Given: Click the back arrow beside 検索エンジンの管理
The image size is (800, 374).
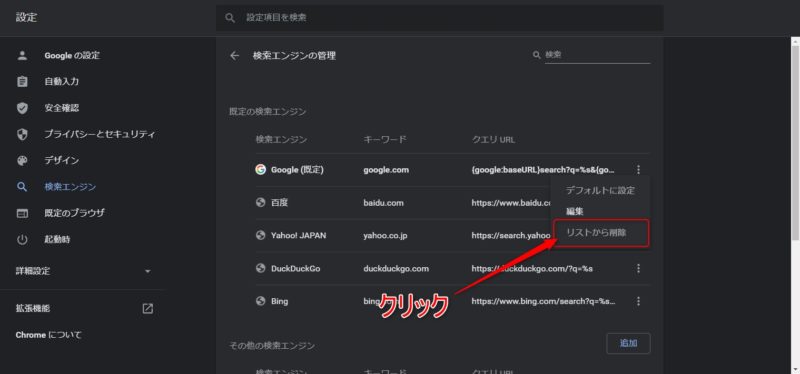Looking at the screenshot, I should tap(235, 56).
